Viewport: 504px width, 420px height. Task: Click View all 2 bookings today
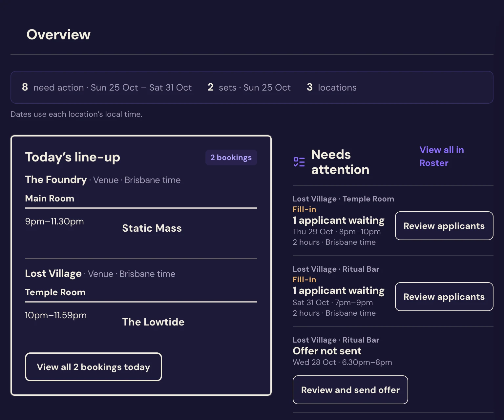pyautogui.click(x=94, y=367)
